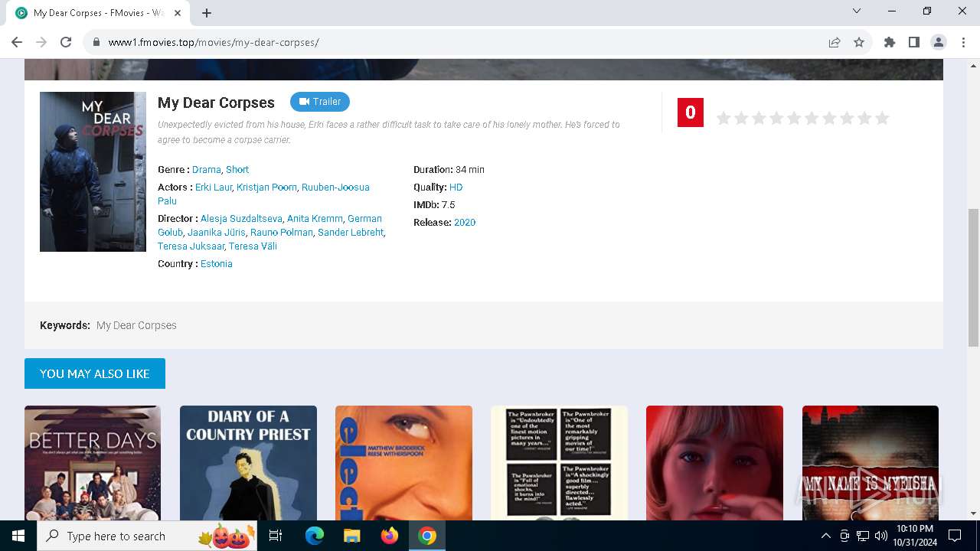Image resolution: width=980 pixels, height=551 pixels.
Task: Rate the movie one star
Action: (x=724, y=118)
